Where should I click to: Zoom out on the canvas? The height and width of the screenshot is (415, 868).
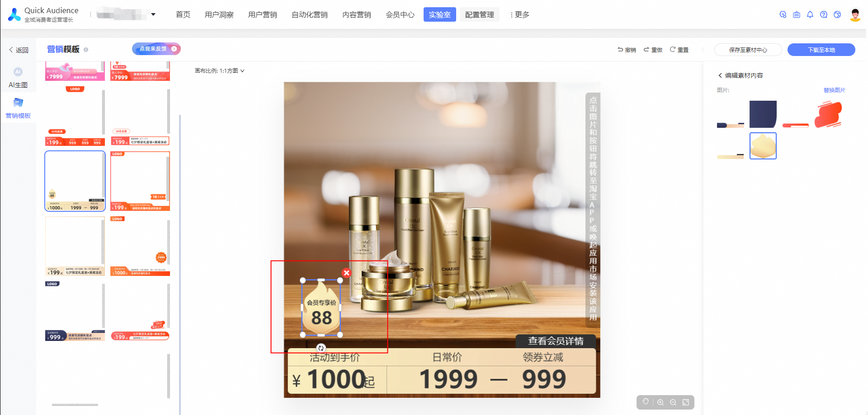point(673,402)
